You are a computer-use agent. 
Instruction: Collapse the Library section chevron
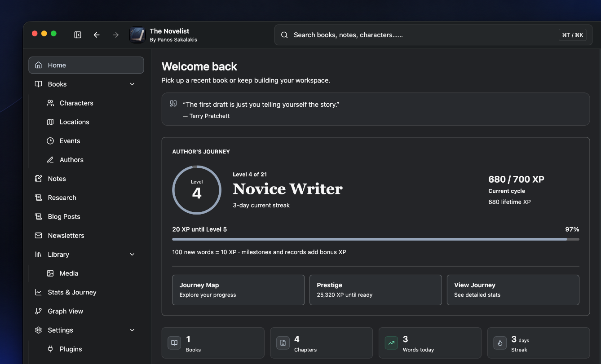coord(132,254)
